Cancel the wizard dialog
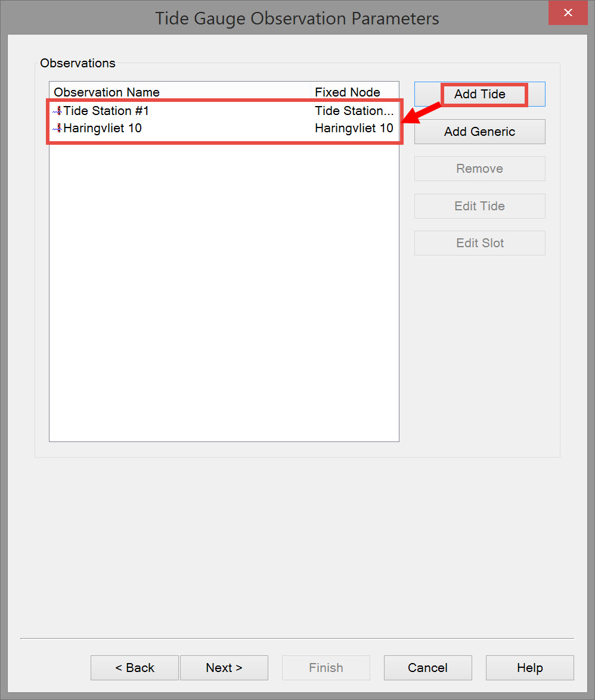 click(428, 668)
